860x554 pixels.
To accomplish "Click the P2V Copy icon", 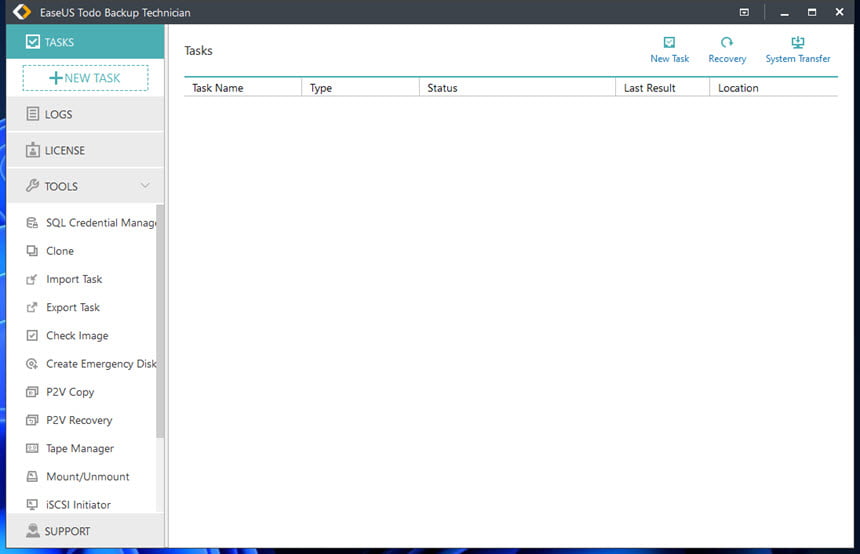I will click(x=32, y=392).
